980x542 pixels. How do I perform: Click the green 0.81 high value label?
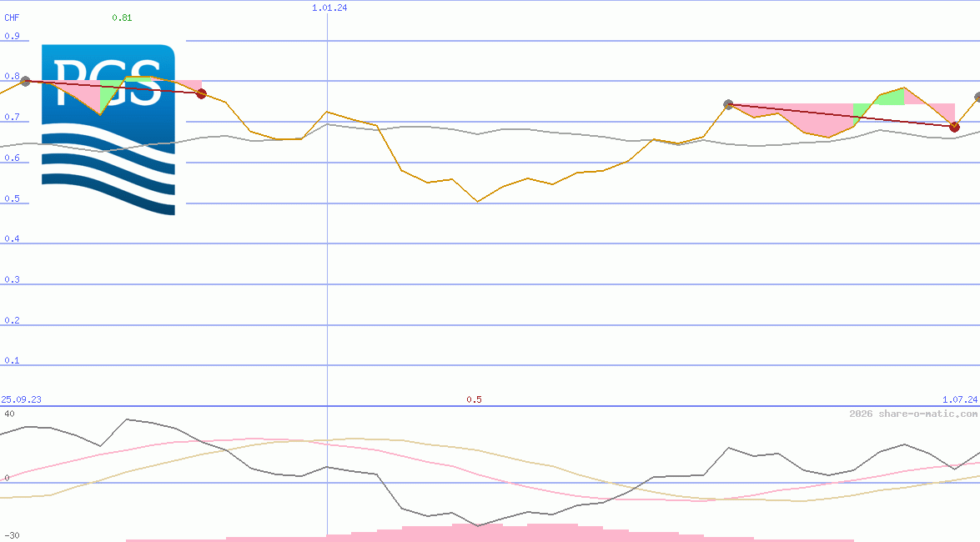pos(122,18)
